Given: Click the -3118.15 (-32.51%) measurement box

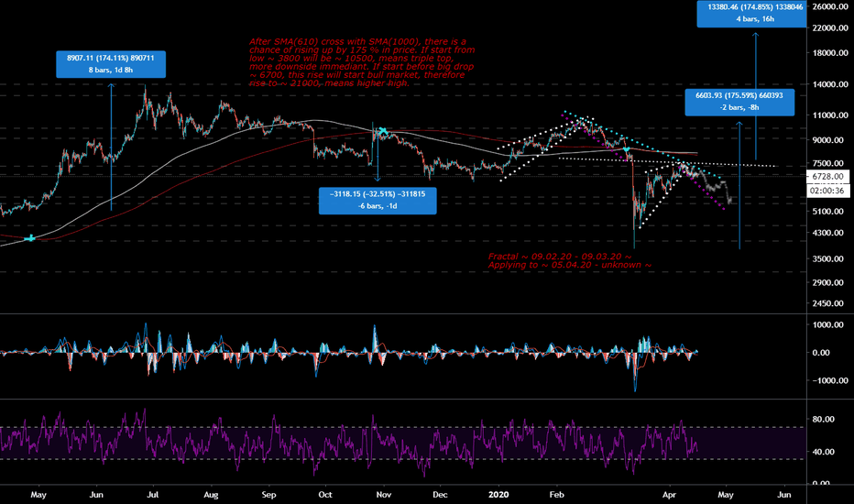Looking at the screenshot, I should (x=378, y=201).
